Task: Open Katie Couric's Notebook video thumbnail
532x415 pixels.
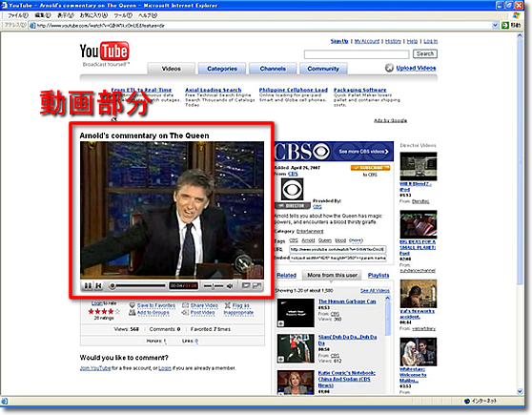Action: [x=296, y=383]
